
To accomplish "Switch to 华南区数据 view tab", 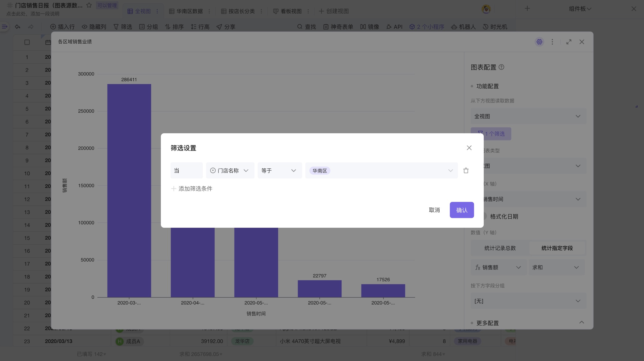I will [189, 11].
